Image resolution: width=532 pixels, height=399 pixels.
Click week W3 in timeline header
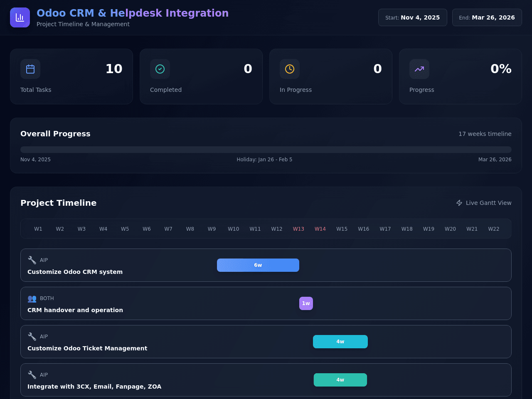pos(81,229)
